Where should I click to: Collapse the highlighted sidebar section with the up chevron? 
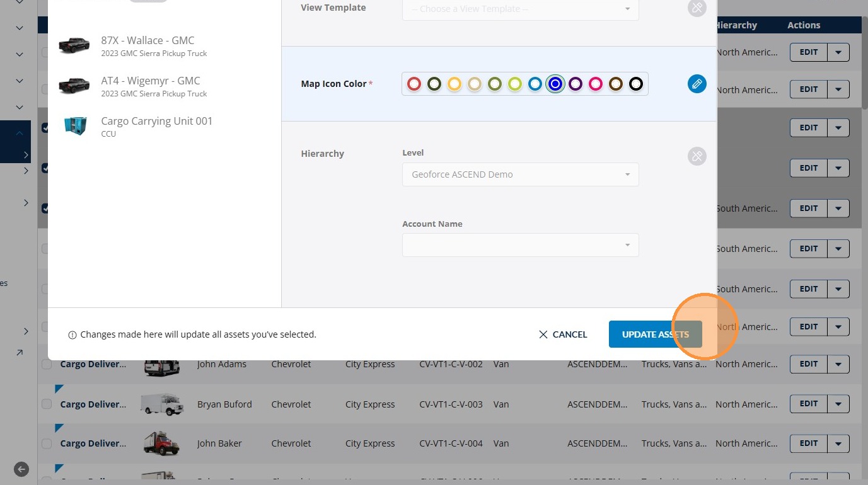pos(20,133)
